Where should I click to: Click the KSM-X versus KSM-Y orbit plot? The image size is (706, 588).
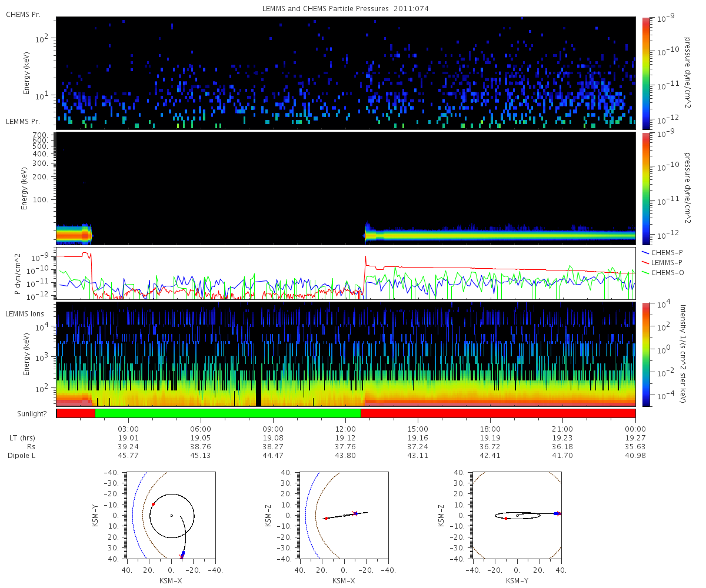pyautogui.click(x=171, y=516)
